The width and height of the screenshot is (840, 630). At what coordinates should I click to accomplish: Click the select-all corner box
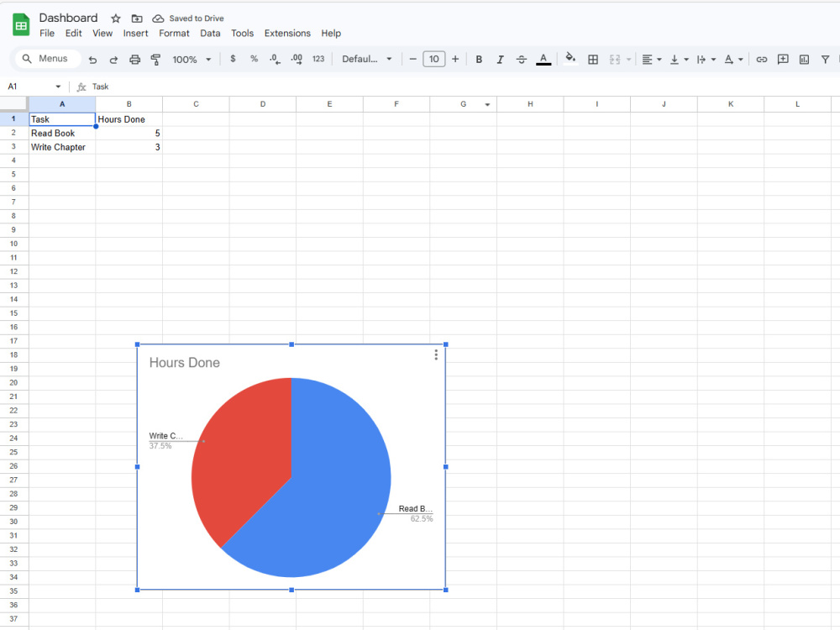(x=14, y=104)
